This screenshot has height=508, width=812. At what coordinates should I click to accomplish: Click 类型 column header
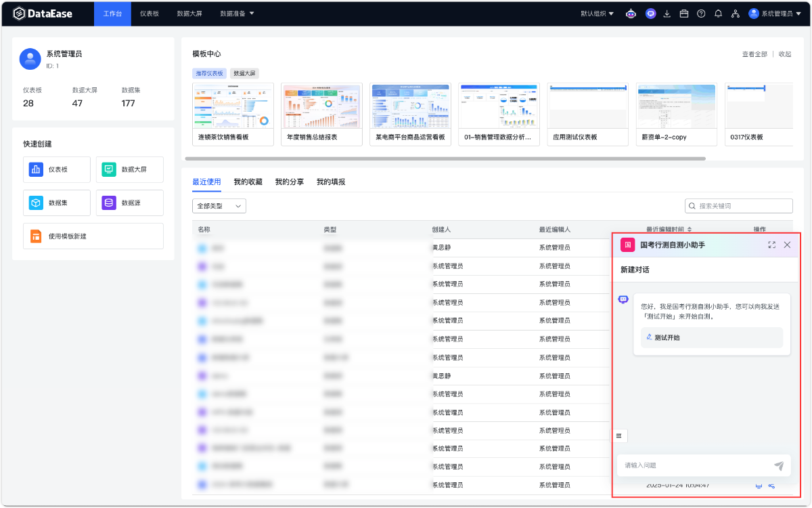[330, 230]
